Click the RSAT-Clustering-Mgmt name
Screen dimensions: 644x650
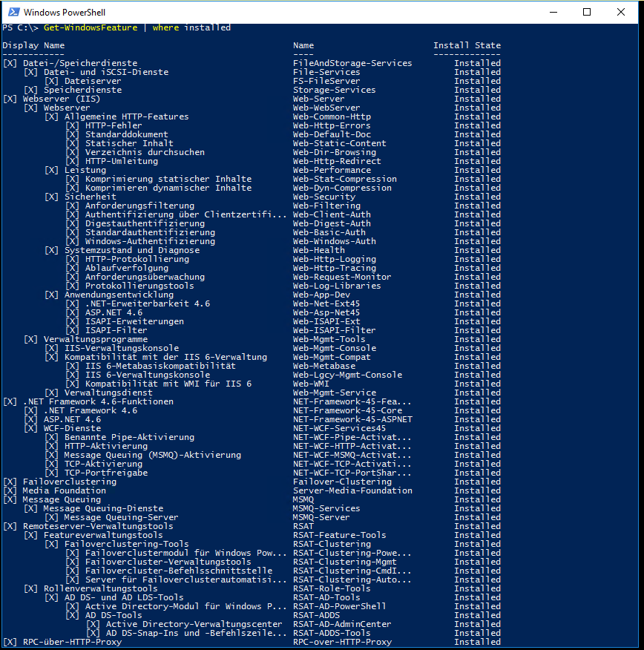pyautogui.click(x=345, y=562)
